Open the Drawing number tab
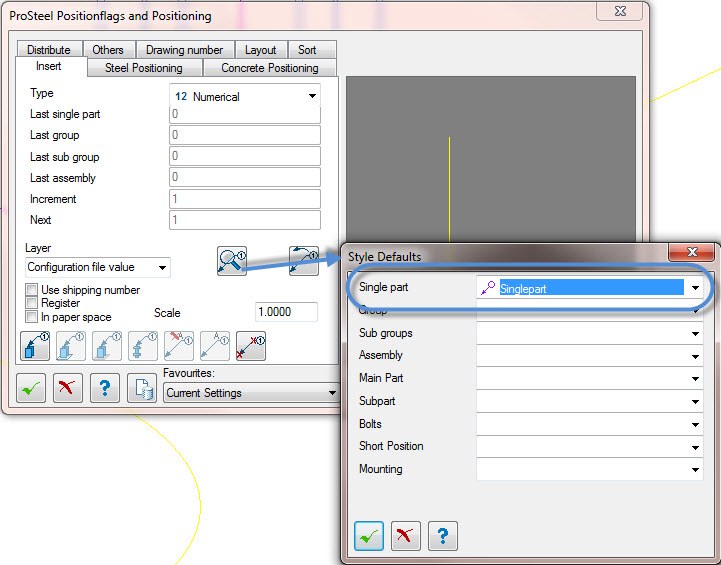Screen dimensions: 721x565 [185, 49]
